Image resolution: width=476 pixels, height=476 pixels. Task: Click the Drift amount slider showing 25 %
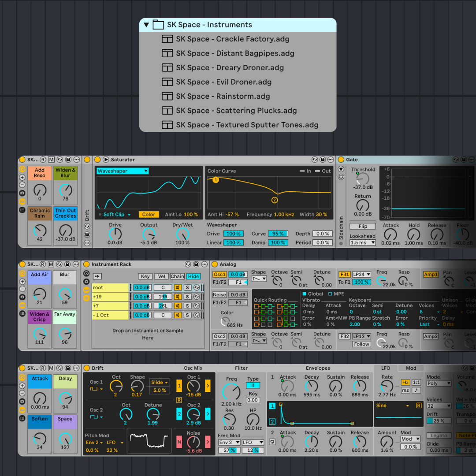tap(435, 421)
